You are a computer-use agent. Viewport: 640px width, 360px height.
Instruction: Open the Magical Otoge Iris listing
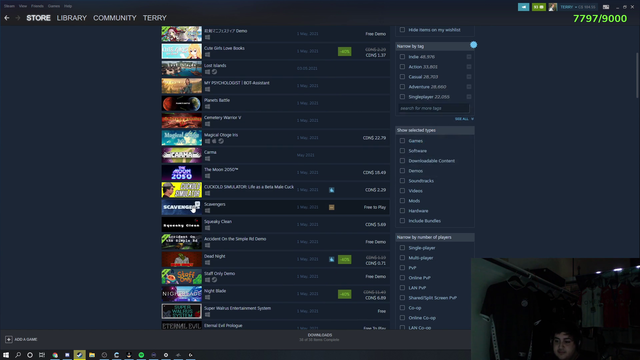(x=276, y=138)
